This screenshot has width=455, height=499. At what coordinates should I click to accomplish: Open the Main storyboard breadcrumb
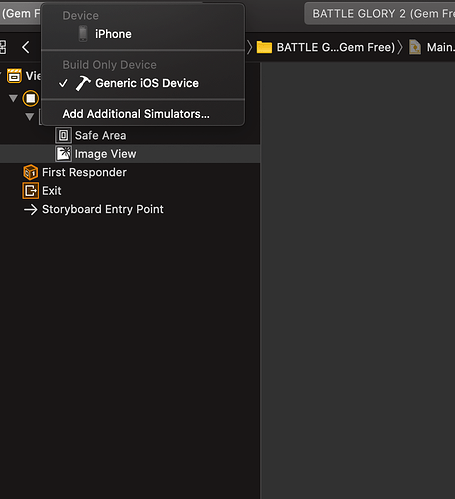(x=441, y=47)
